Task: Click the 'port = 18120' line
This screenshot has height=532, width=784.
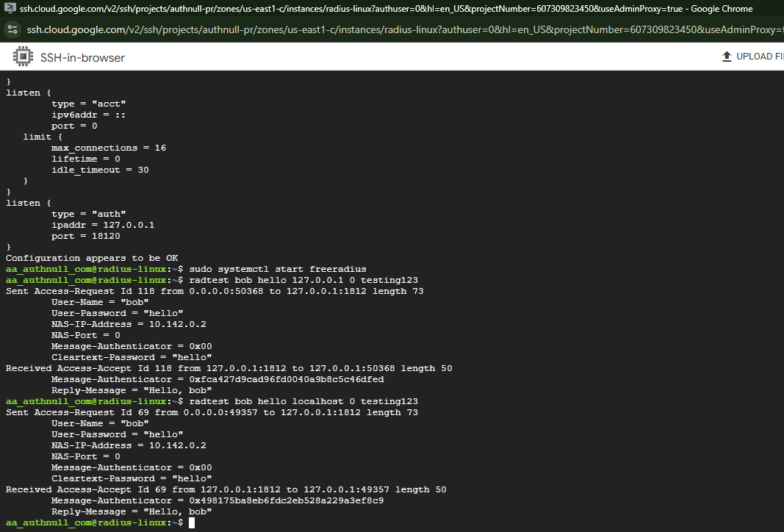Action: pyautogui.click(x=86, y=236)
